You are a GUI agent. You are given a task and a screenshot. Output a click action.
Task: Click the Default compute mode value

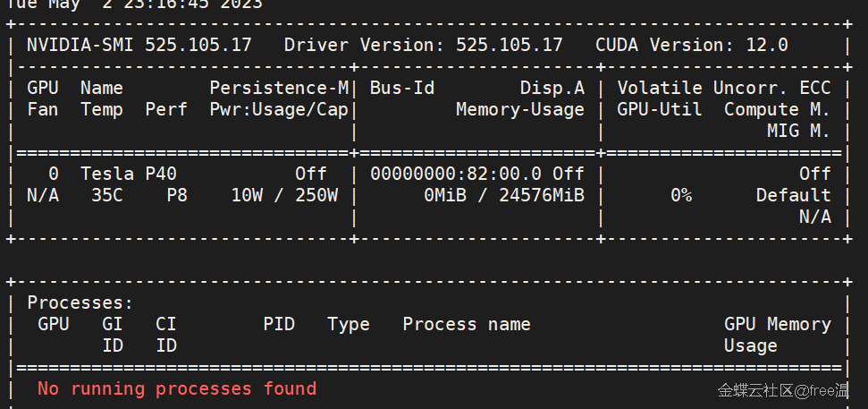click(793, 195)
